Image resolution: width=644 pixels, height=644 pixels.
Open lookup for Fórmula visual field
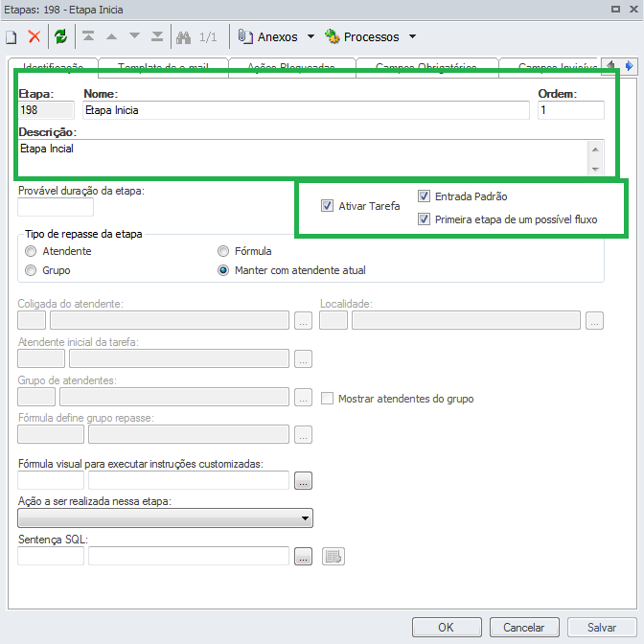pos(303,480)
